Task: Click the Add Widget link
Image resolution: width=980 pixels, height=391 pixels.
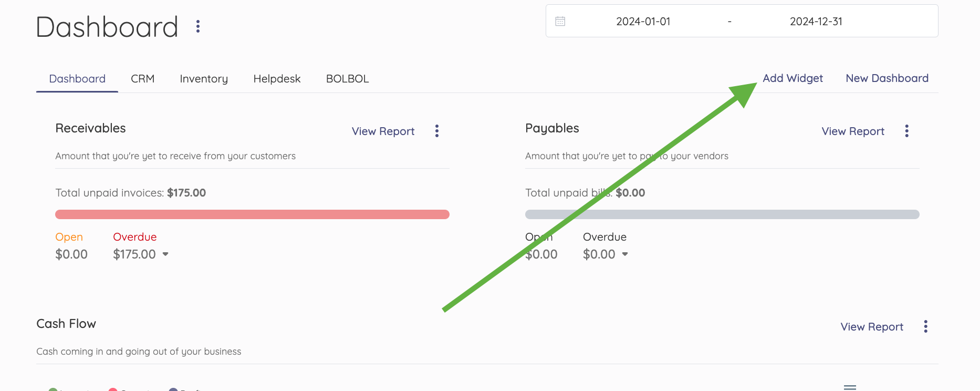Action: (x=793, y=78)
